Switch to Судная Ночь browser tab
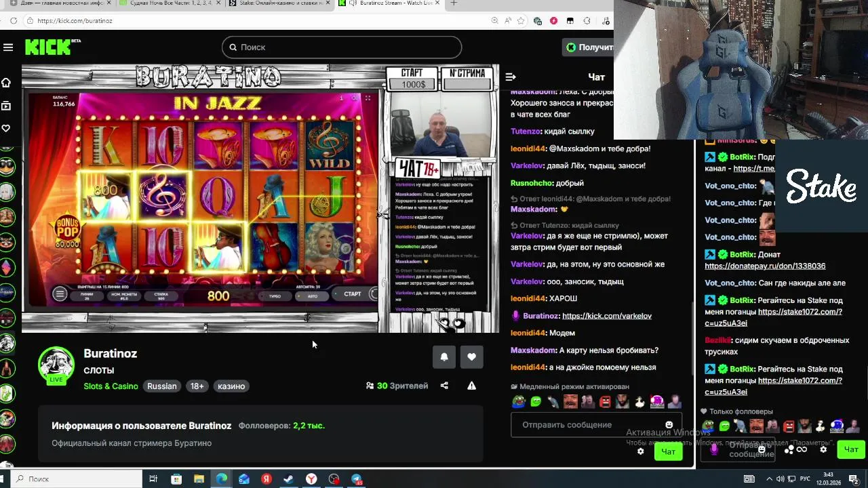 pos(170,3)
